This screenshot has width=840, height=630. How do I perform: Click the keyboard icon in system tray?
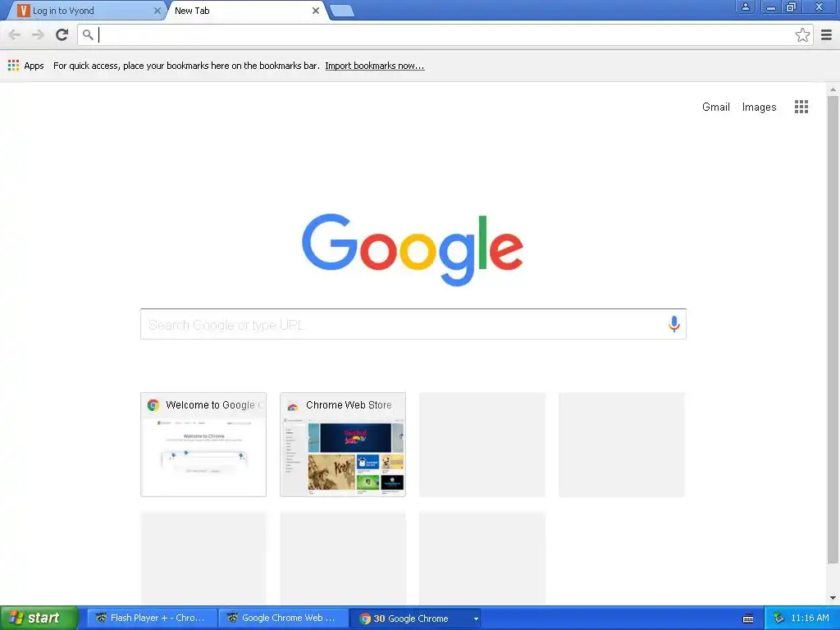(748, 619)
